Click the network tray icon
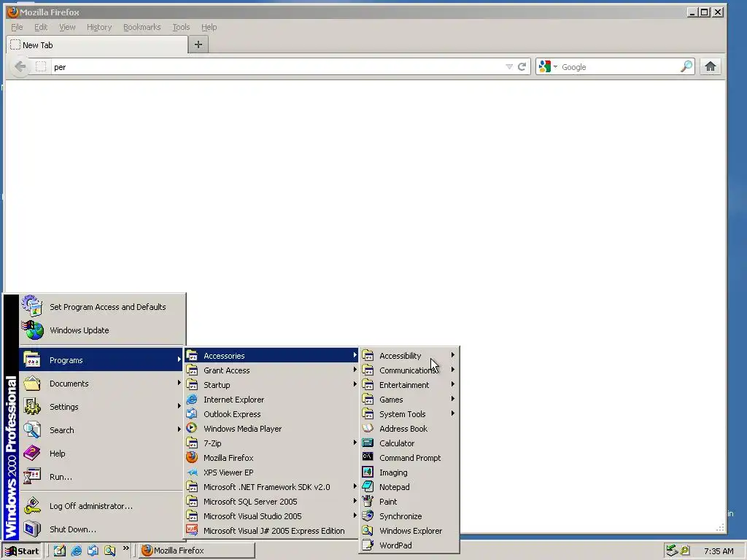 pyautogui.click(x=672, y=551)
